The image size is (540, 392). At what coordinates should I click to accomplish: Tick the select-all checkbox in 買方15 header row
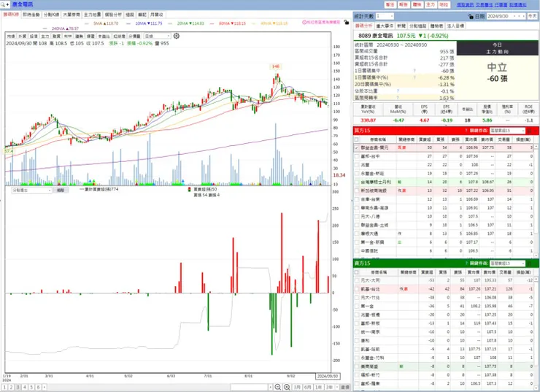tap(356, 139)
